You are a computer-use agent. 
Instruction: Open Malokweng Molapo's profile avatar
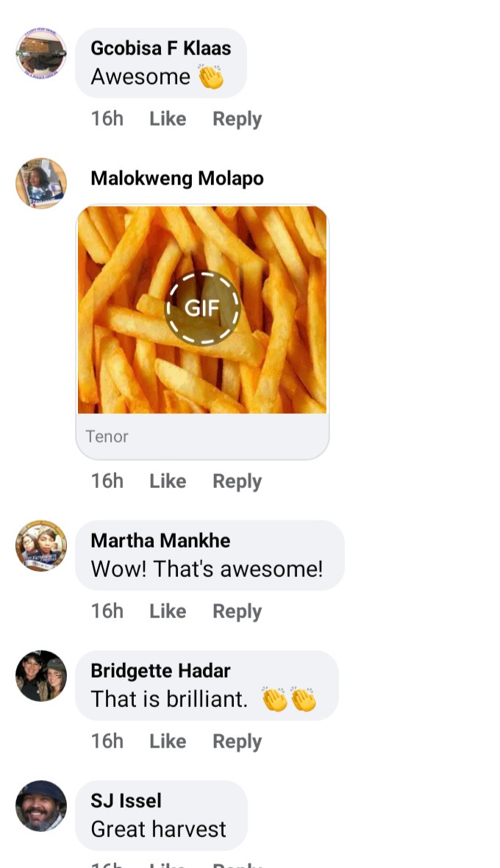click(41, 184)
